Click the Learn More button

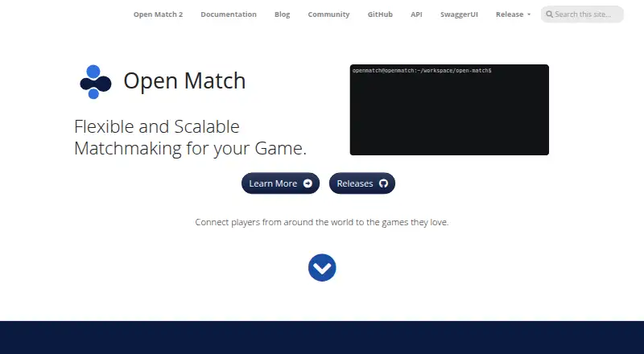(x=280, y=183)
